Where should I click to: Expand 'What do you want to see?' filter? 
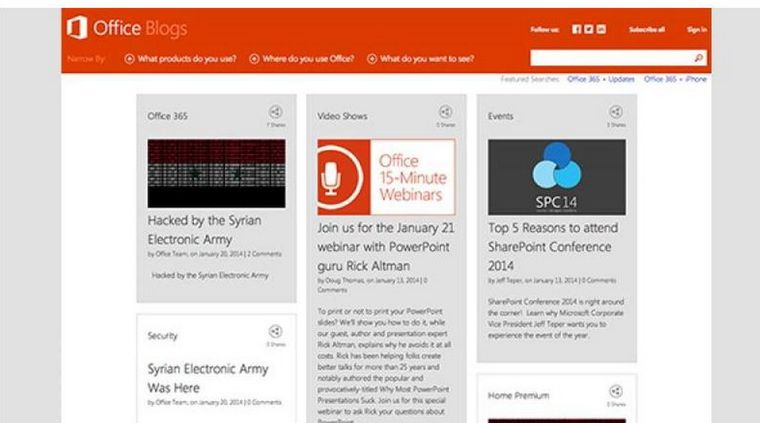pos(421,59)
